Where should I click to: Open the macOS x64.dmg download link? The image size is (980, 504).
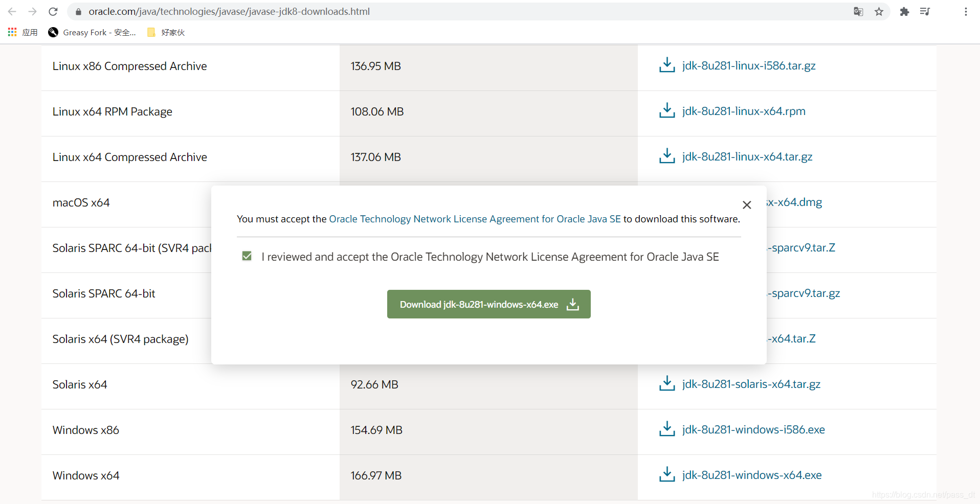pyautogui.click(x=794, y=202)
